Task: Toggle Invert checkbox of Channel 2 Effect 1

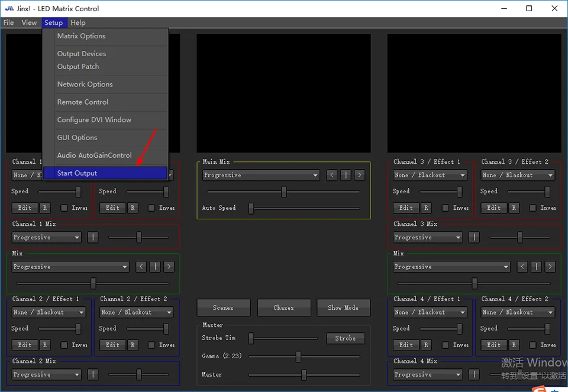Action: 64,345
